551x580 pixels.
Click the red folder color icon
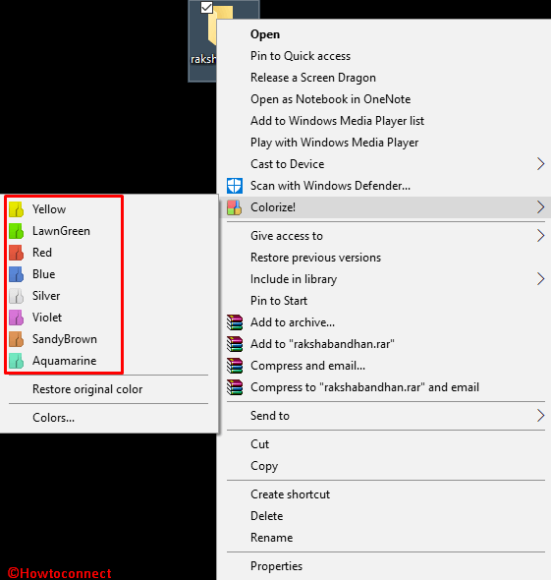[17, 253]
